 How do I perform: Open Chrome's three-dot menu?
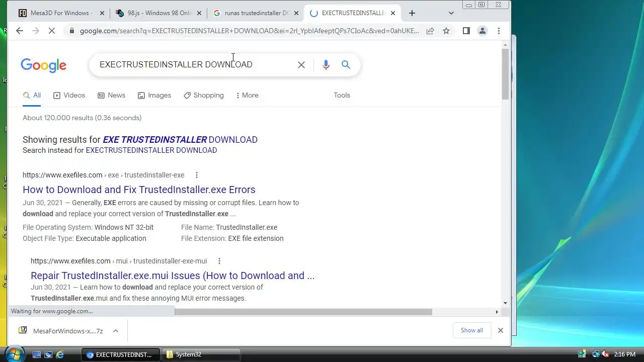pos(499,31)
